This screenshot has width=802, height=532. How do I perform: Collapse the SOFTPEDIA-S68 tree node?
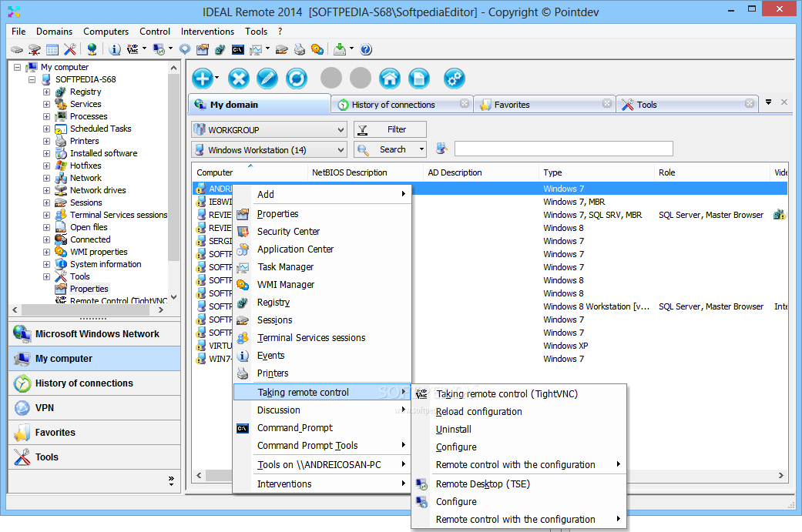pyautogui.click(x=32, y=80)
